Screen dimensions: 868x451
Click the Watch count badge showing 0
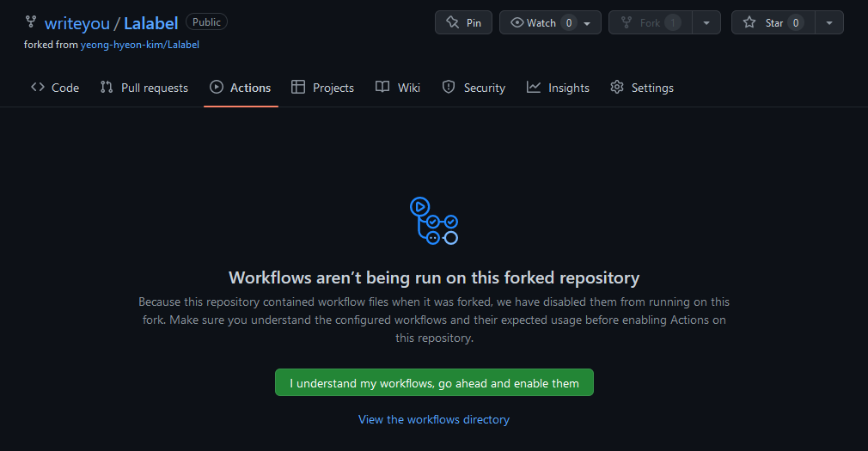(569, 22)
